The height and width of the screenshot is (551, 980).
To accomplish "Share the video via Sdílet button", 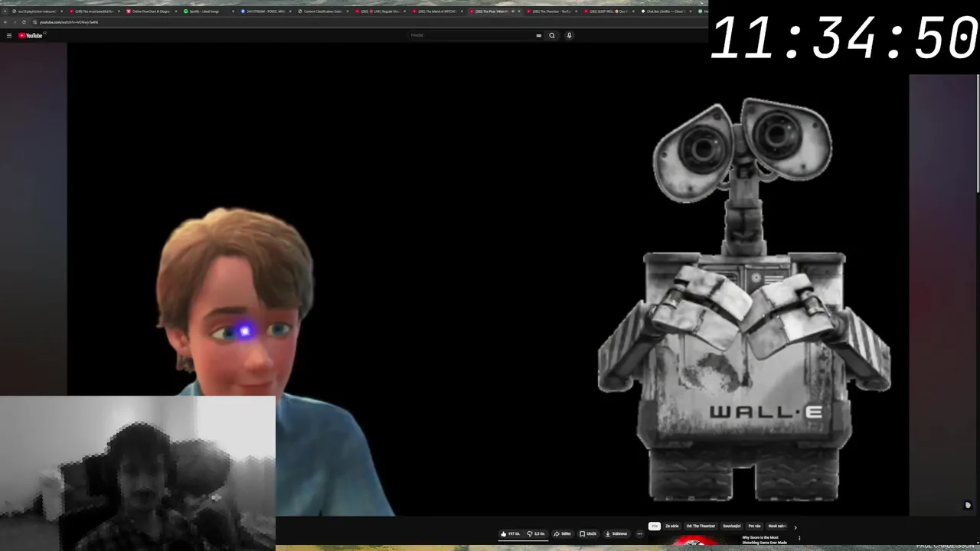I will pos(563,534).
